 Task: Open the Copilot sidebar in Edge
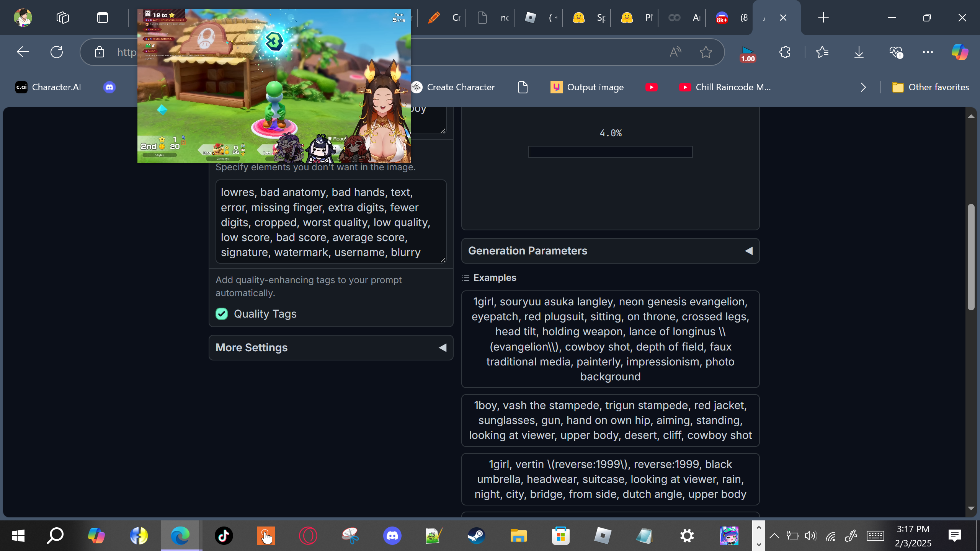(x=959, y=52)
